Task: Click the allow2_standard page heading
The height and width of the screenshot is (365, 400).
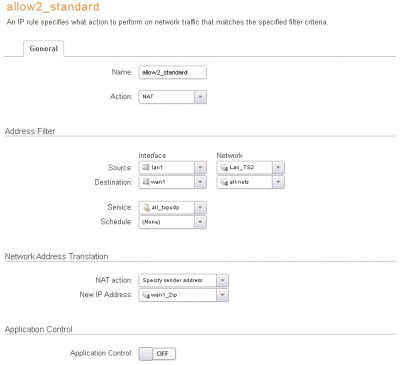Action: click(53, 7)
